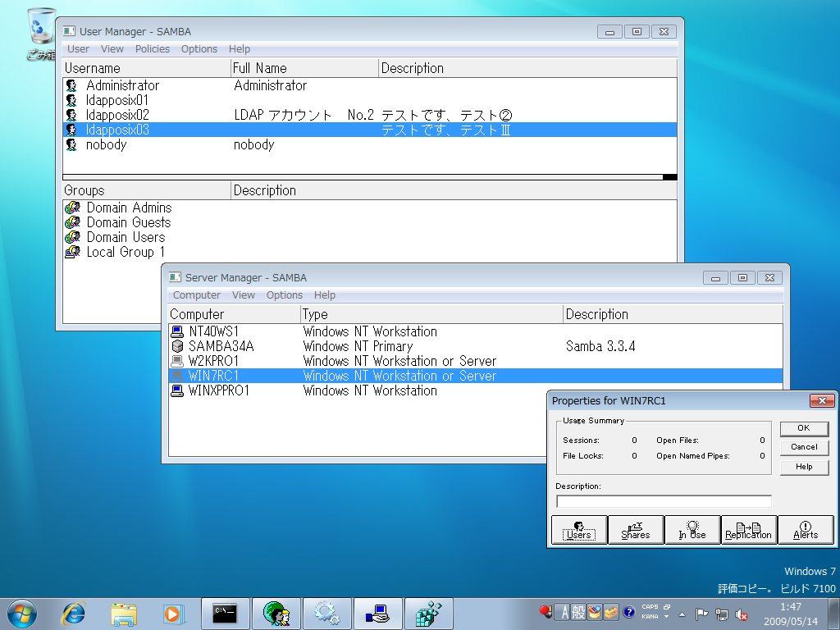The image size is (840, 630).
Task: Open Options menu in User Manager
Action: tap(199, 48)
